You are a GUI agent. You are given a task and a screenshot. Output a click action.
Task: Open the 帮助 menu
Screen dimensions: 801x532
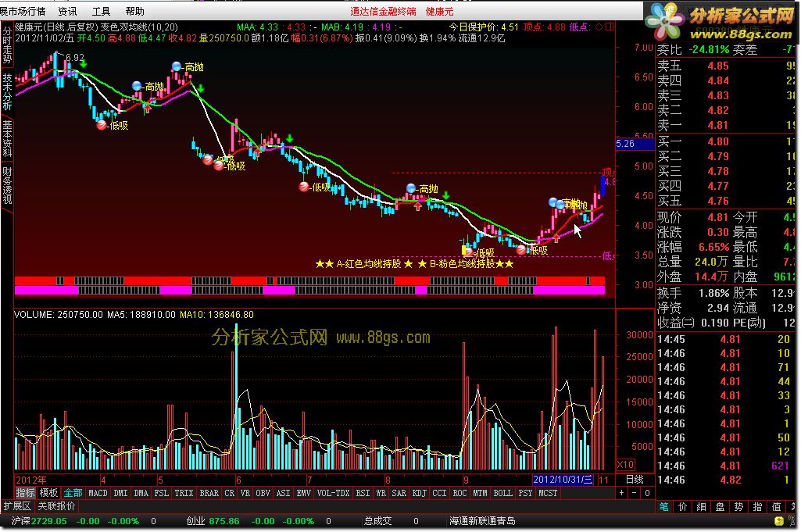tap(135, 11)
